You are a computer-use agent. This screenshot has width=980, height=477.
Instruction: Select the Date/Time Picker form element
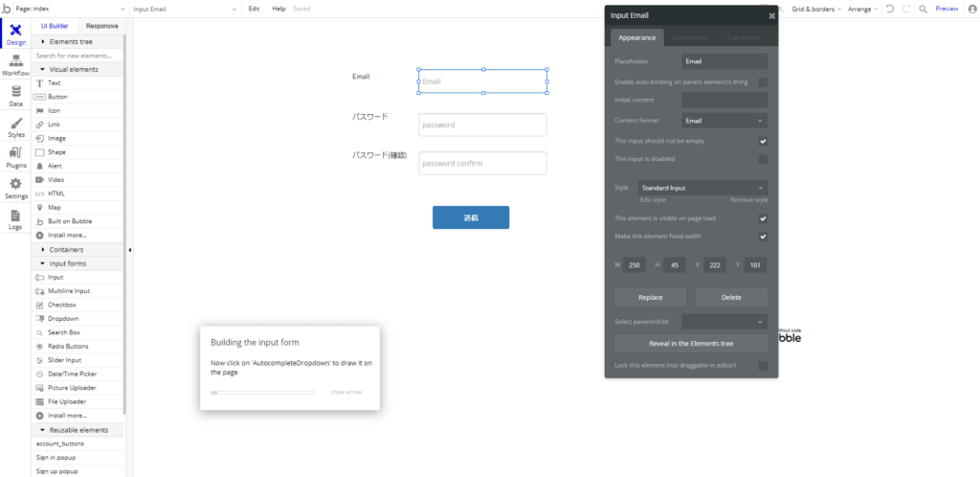[x=78, y=374]
